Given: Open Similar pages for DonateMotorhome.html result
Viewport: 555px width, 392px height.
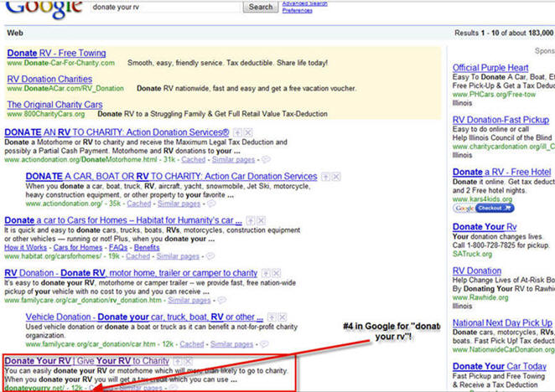Looking at the screenshot, I should [x=233, y=159].
